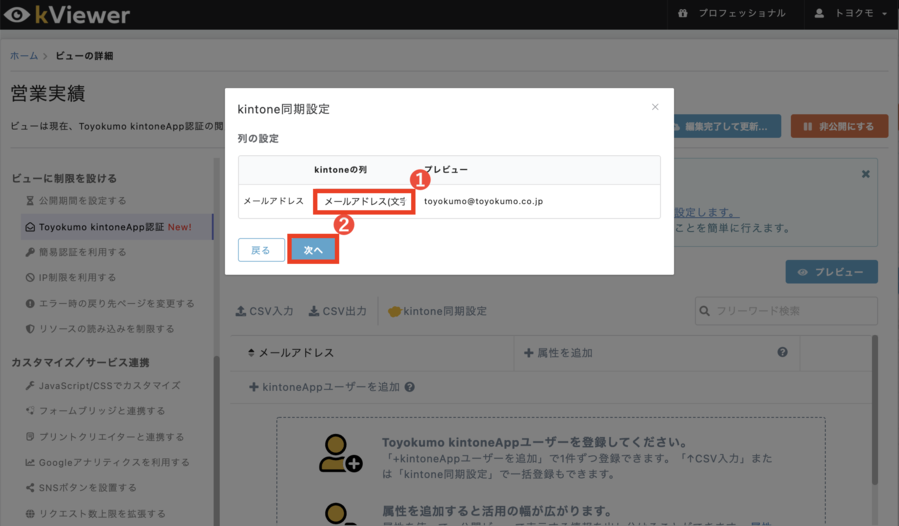899x526 pixels.
Task: Close the kintone同期設定 dialog
Action: coord(655,107)
